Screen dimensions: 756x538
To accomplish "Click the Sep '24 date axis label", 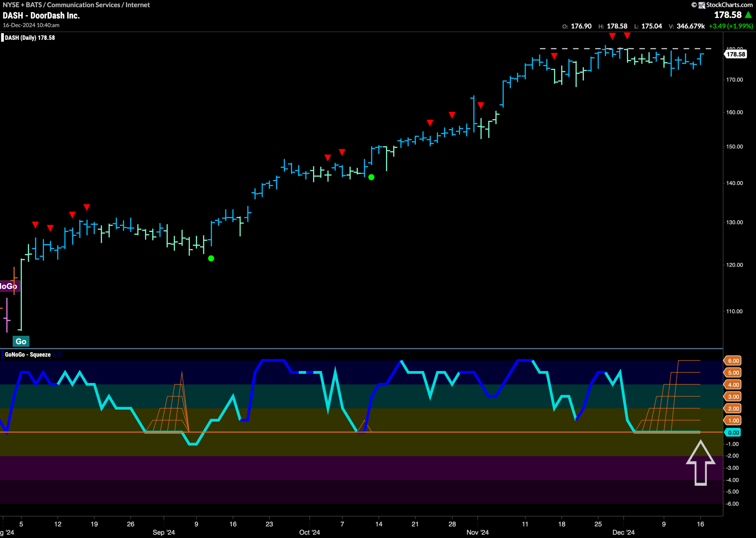I will (x=164, y=532).
